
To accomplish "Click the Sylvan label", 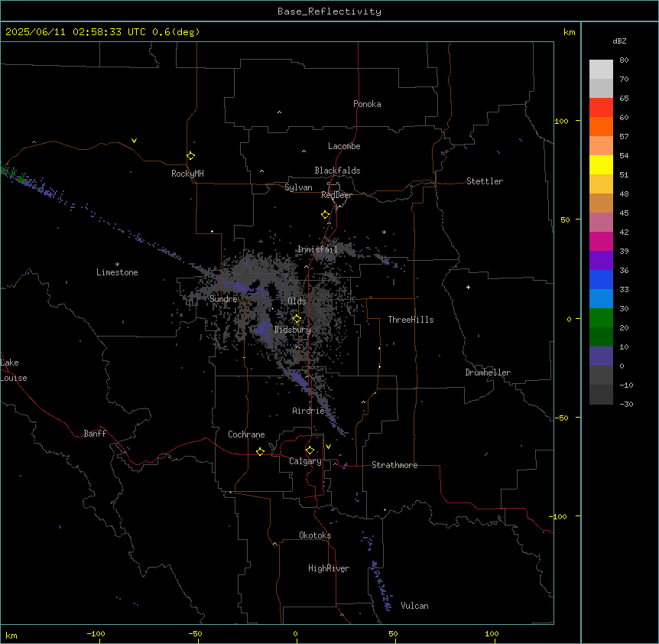I will (x=298, y=187).
